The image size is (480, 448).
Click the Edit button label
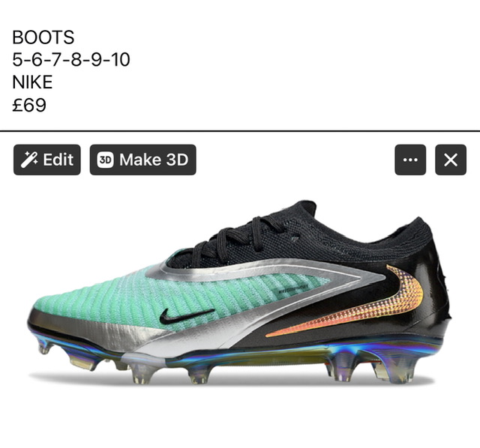point(58,160)
